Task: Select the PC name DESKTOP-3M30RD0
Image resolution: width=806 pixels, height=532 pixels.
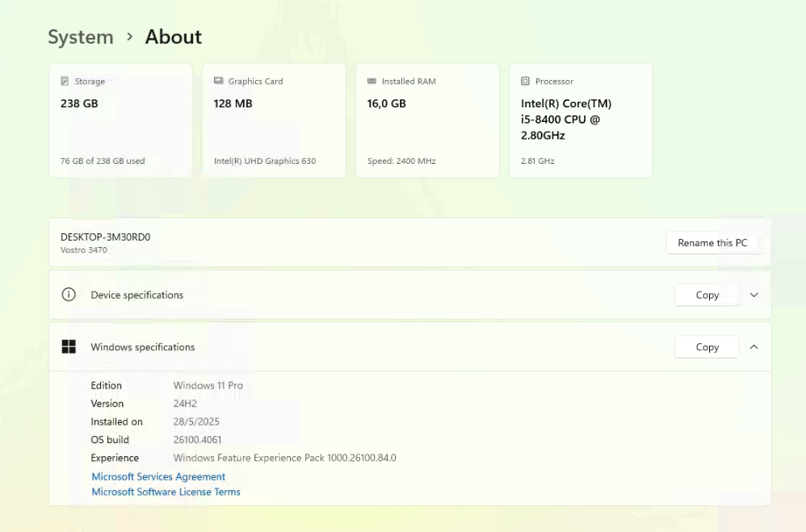Action: coord(105,237)
